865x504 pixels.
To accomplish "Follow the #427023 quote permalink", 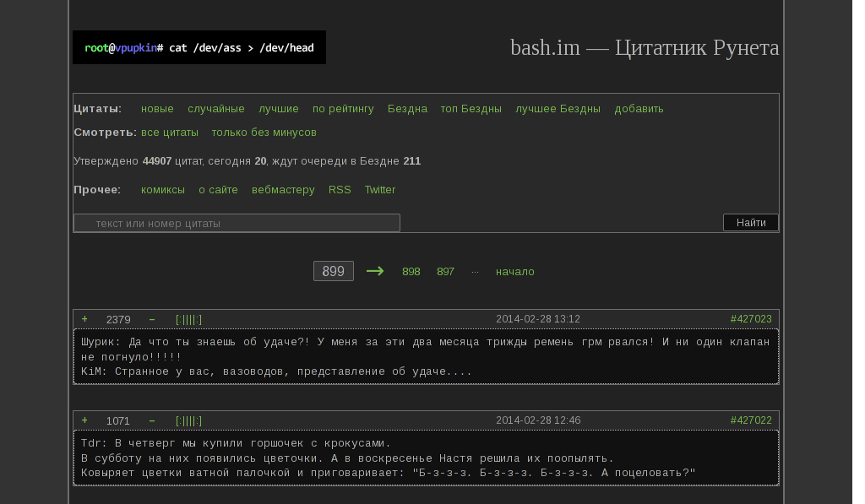I will [751, 319].
